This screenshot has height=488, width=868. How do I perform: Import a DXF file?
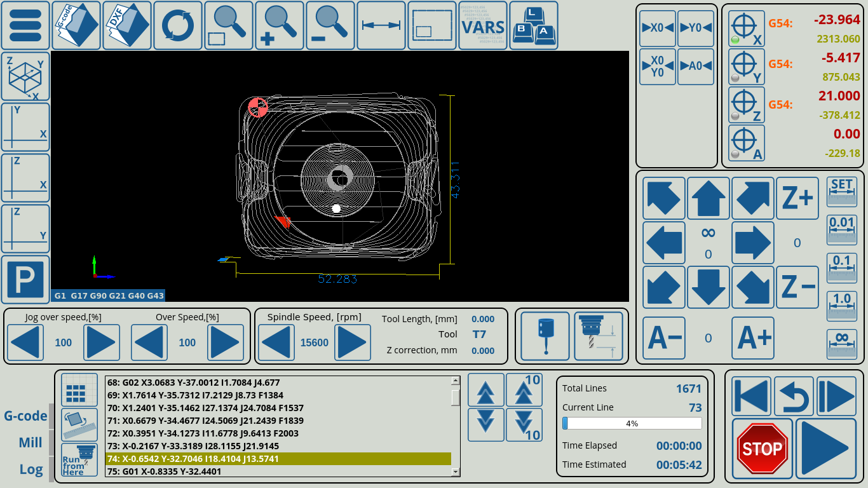pyautogui.click(x=126, y=25)
